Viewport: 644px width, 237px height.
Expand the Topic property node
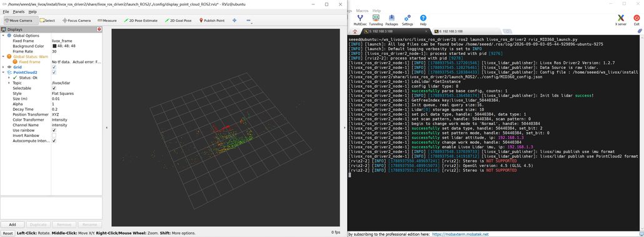coord(9,83)
